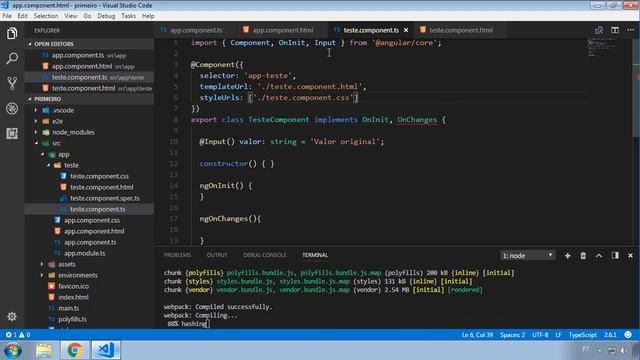Click the TypeScript version 2.6.1

click(610, 335)
